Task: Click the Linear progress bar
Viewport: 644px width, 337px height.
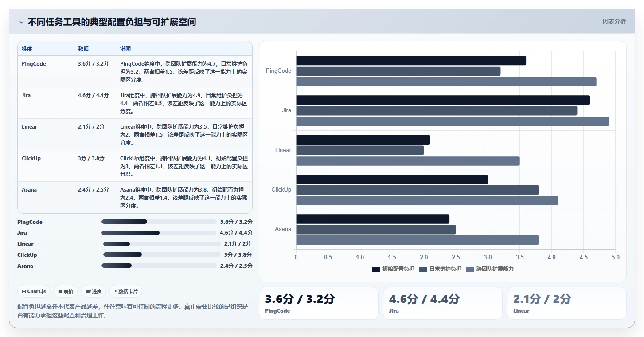Action: [162, 244]
